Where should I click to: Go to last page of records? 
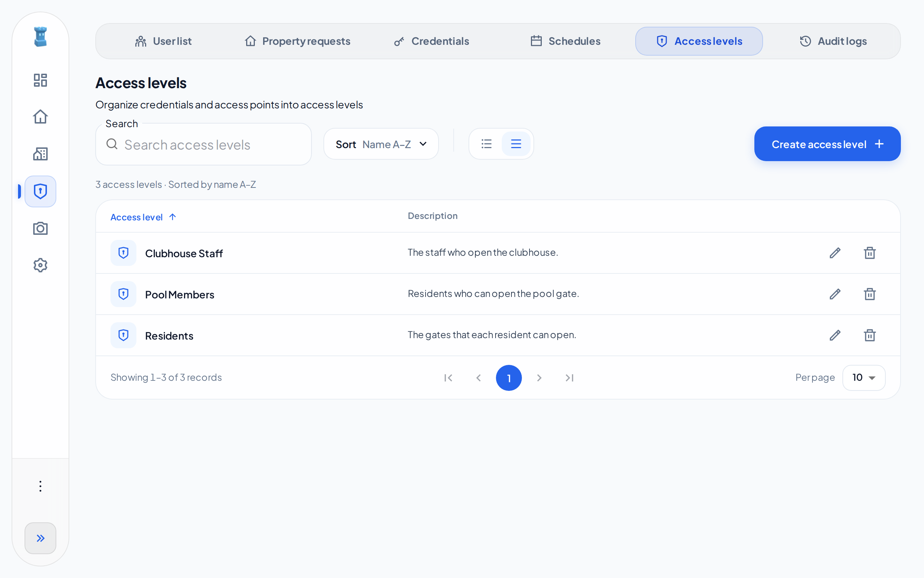click(x=569, y=378)
